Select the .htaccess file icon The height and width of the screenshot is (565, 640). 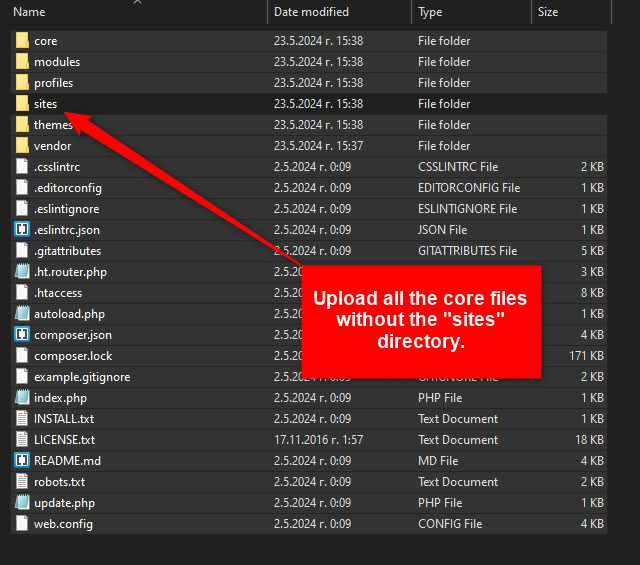(22, 293)
